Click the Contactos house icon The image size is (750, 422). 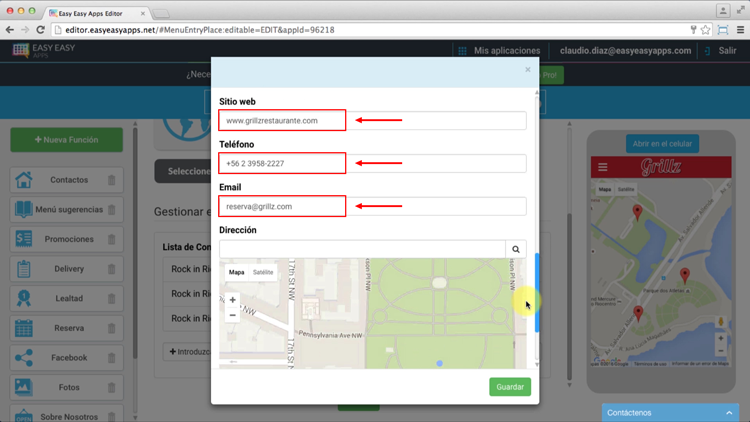23,180
